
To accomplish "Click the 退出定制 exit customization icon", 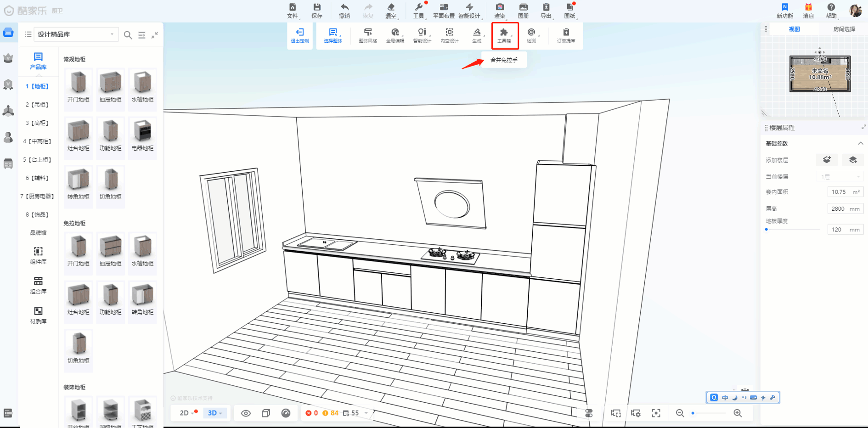I will (299, 35).
